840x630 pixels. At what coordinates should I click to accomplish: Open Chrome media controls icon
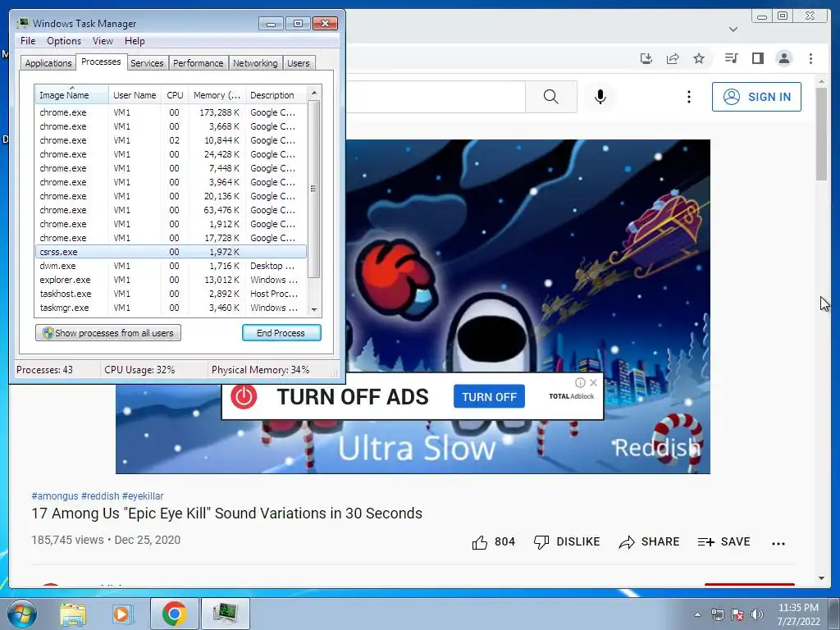(731, 58)
